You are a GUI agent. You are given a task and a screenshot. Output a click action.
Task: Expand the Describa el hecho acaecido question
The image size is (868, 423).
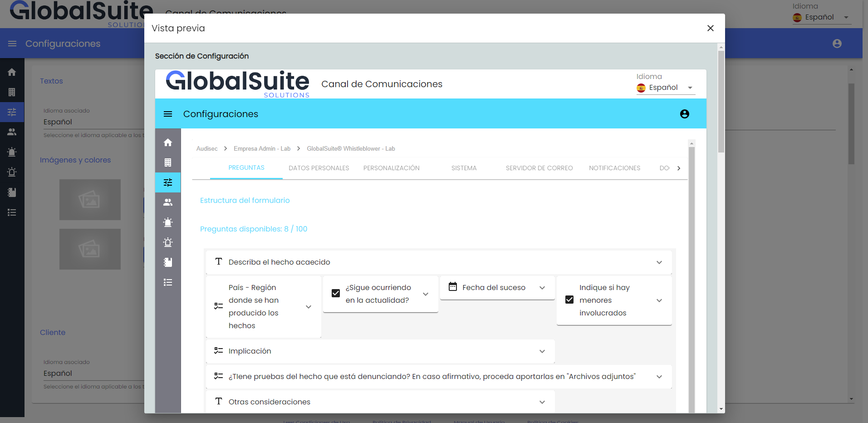(x=659, y=262)
